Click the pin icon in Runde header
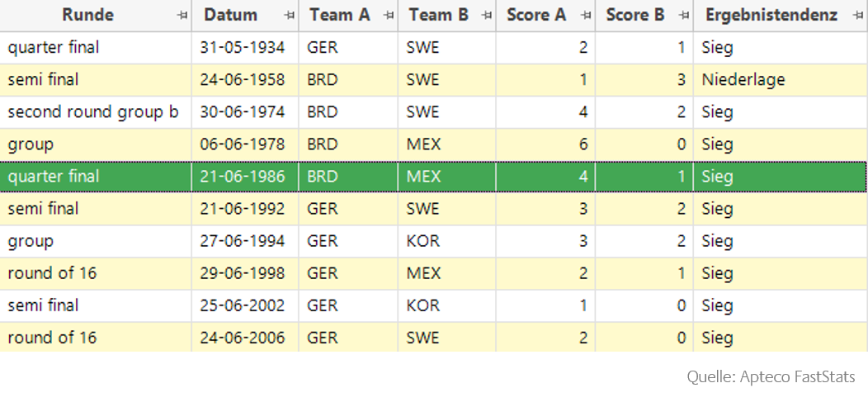868x402 pixels. click(182, 16)
